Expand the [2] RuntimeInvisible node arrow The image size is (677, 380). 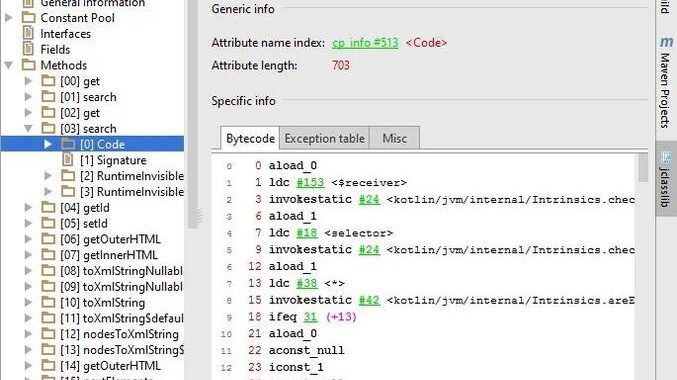tap(48, 176)
